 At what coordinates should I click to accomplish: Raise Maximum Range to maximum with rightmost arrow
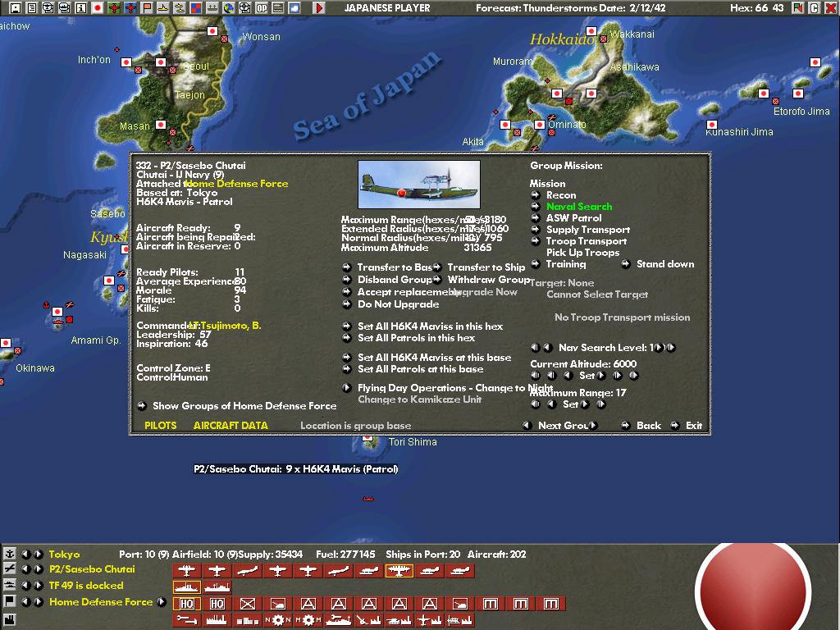(x=601, y=404)
